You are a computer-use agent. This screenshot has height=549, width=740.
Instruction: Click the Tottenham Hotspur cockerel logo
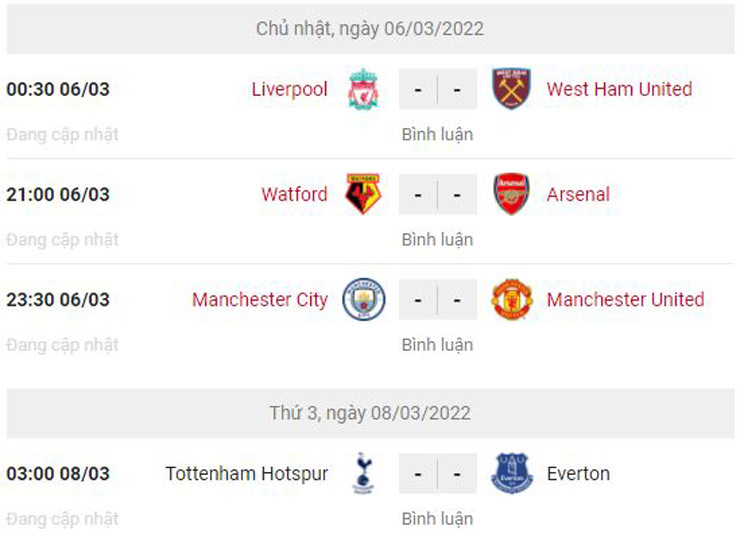pyautogui.click(x=363, y=474)
